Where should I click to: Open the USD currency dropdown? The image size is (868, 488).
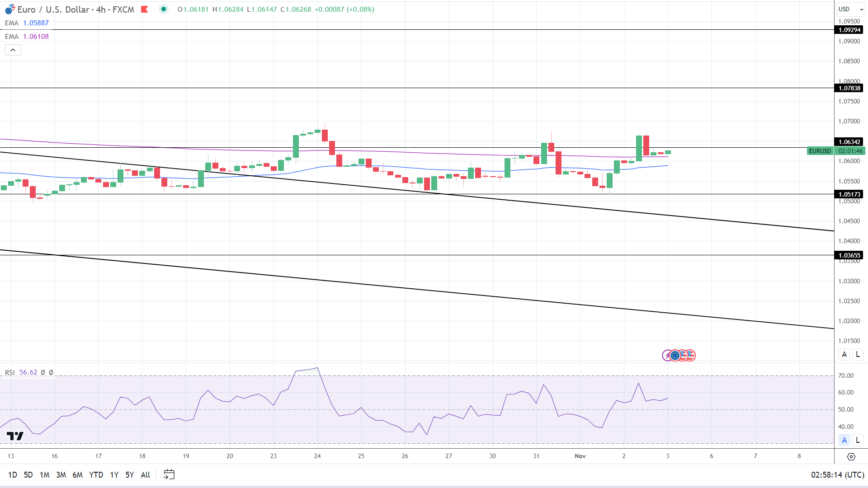(850, 9)
